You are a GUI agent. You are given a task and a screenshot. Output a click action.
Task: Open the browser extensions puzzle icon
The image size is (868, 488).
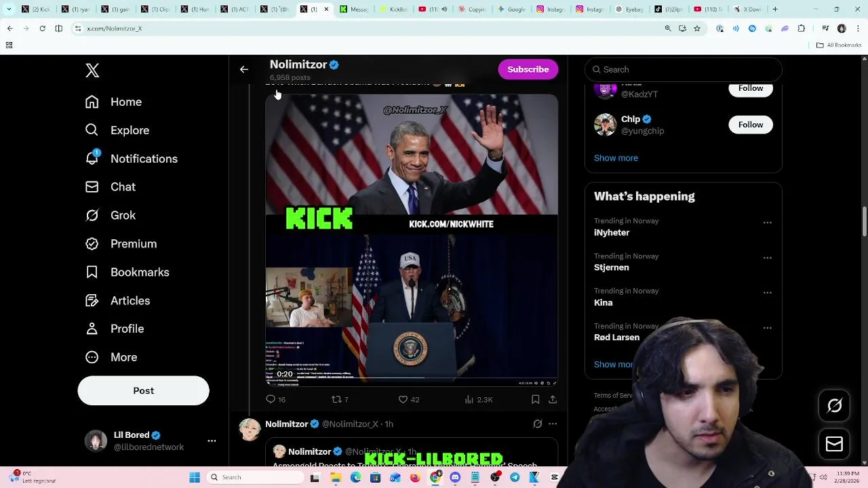click(x=801, y=28)
